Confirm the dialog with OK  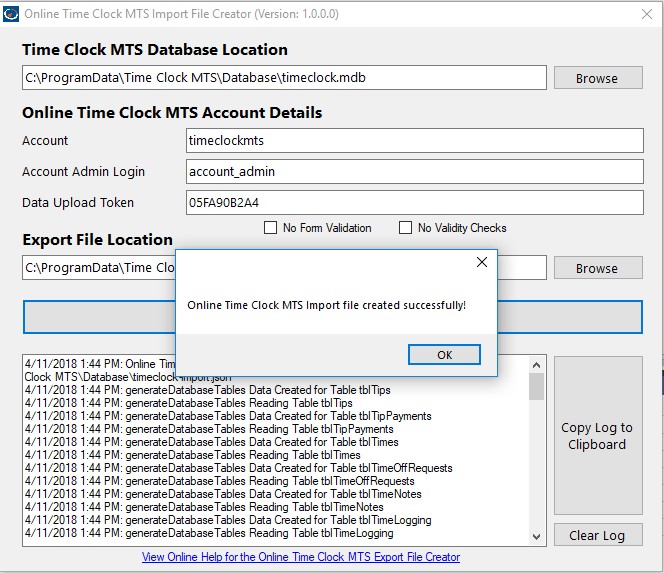[x=444, y=354]
